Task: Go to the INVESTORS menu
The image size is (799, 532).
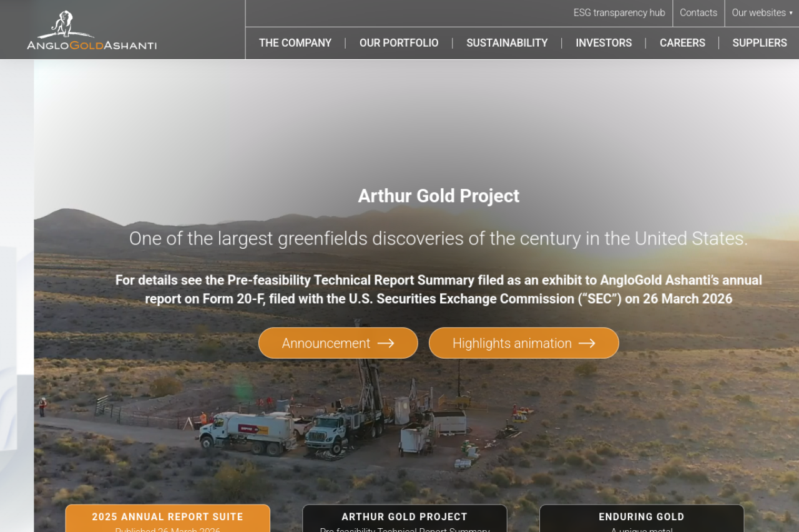Action: pyautogui.click(x=604, y=43)
